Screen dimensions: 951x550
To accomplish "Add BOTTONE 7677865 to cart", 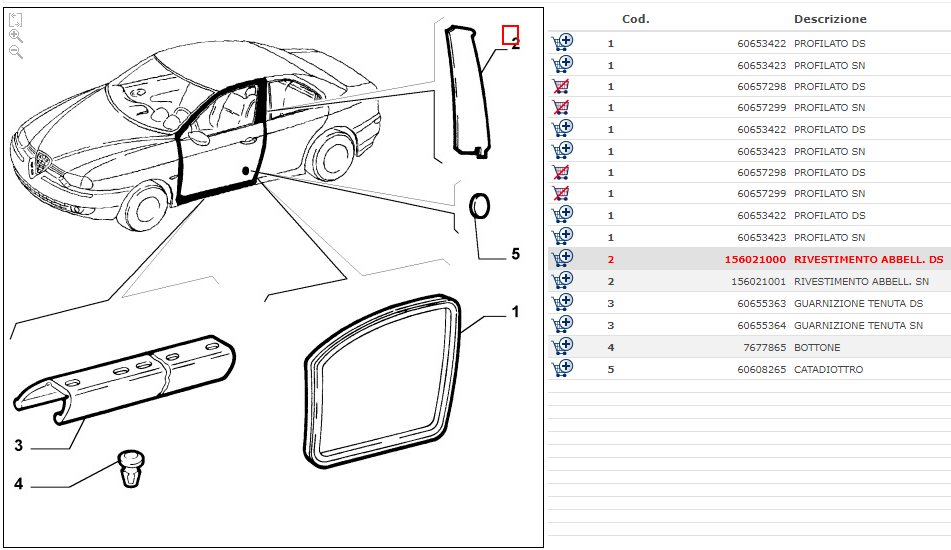I will pyautogui.click(x=562, y=347).
